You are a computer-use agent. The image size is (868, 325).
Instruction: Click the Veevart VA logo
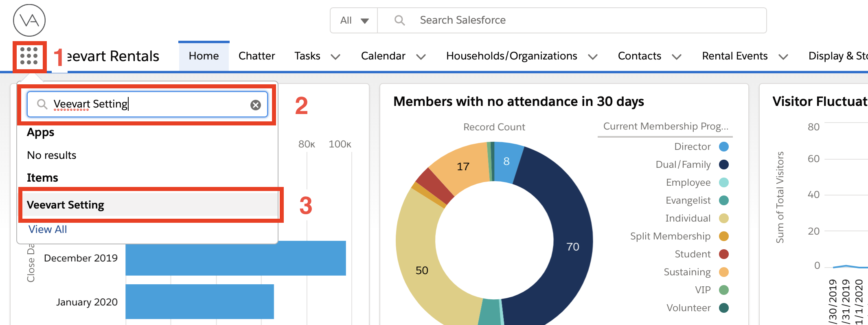coord(29,20)
